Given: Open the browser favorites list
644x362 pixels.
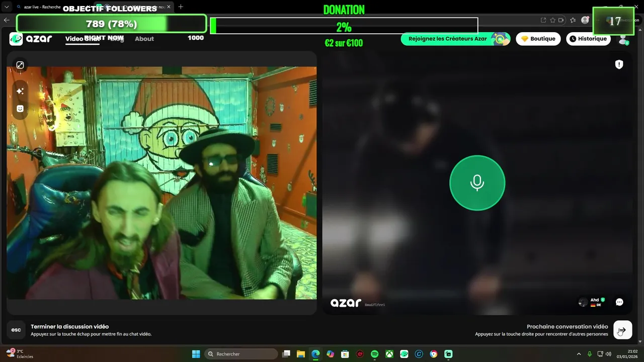Looking at the screenshot, I should pos(573,20).
